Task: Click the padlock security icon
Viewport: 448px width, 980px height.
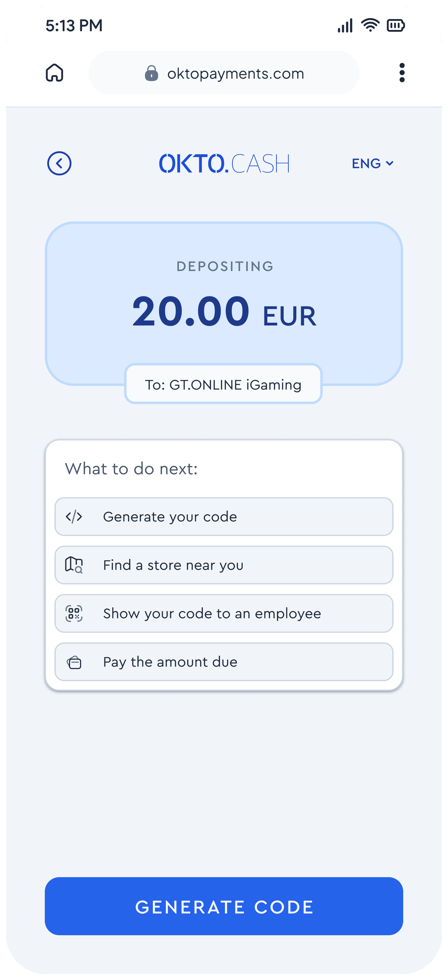Action: (x=151, y=73)
